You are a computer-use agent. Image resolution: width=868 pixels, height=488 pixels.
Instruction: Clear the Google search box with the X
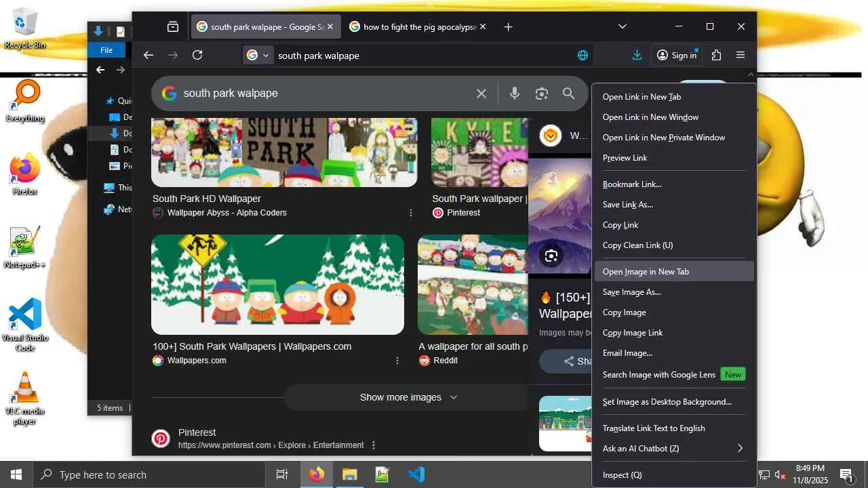point(481,94)
